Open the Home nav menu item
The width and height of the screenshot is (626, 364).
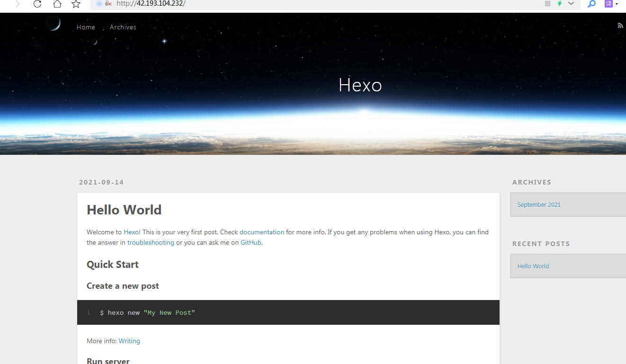click(86, 27)
